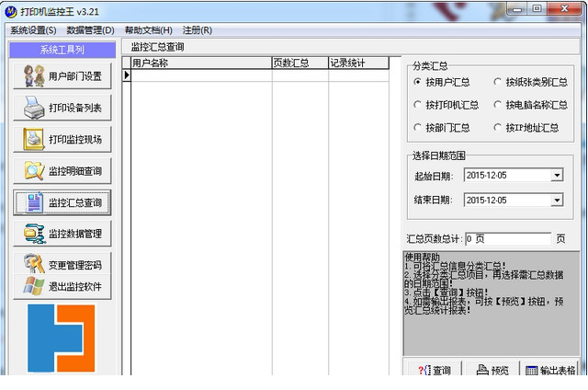
Task: Close the 打印机监控王 window
Action: (x=563, y=9)
